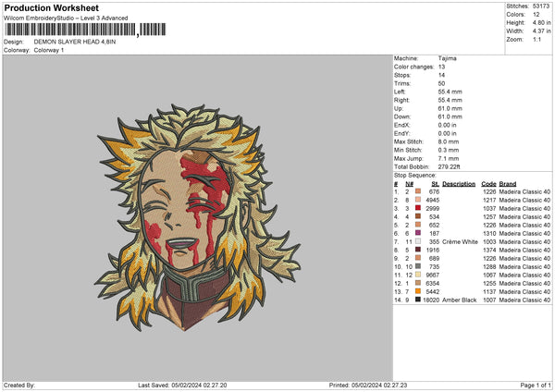The image size is (555, 392).
Task: Click the Stitches value '53173'
Action: pos(541,6)
